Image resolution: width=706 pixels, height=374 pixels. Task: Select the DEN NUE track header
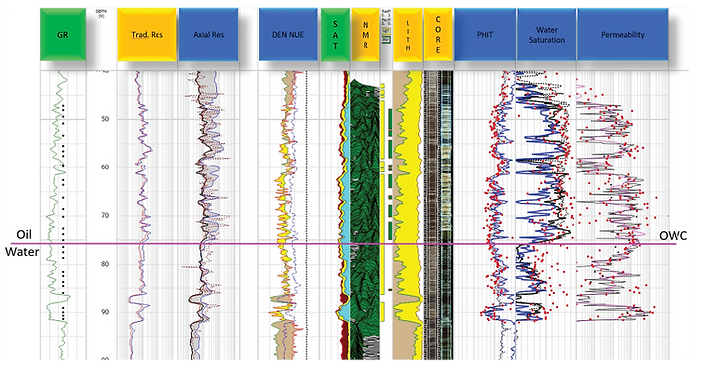[x=288, y=35]
